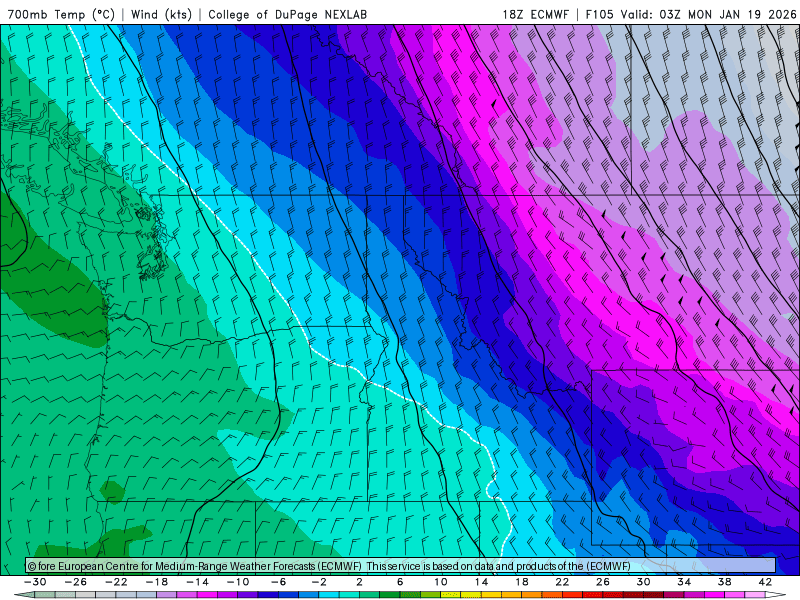Click the 'F105' forecast hour label
The image size is (800, 600).
[599, 14]
